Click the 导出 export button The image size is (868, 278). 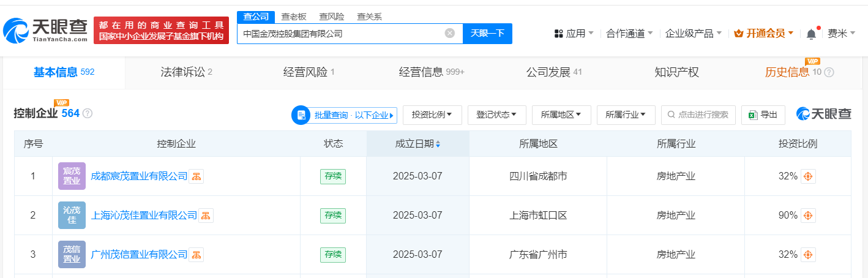[x=763, y=115]
